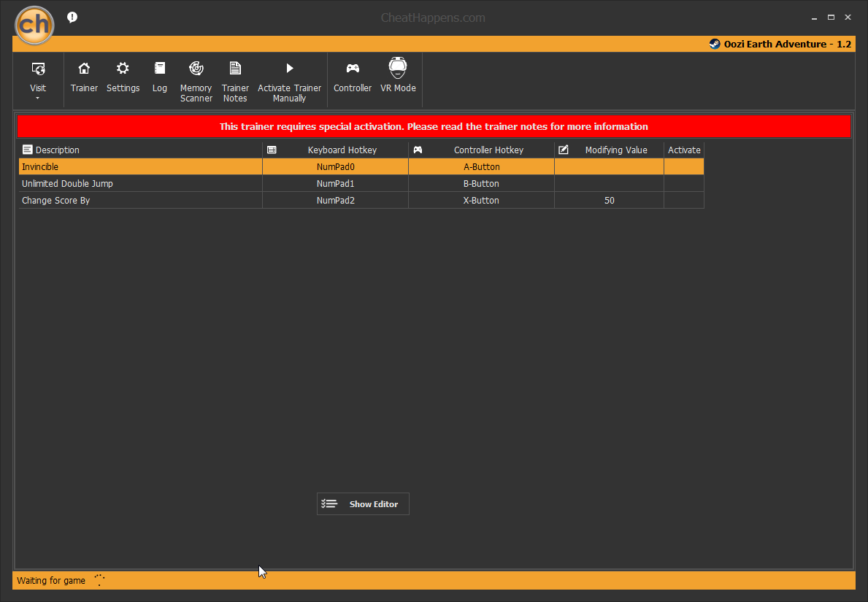Screen dimensions: 868x602
Task: Launch the Memory Scanner
Action: 196,81
